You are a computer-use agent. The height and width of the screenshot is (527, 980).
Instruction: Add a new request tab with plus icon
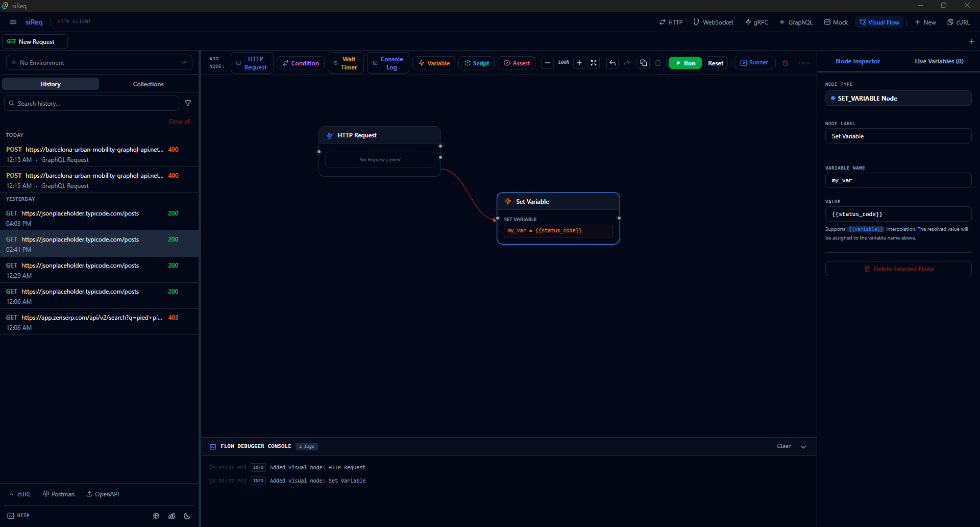click(x=971, y=41)
